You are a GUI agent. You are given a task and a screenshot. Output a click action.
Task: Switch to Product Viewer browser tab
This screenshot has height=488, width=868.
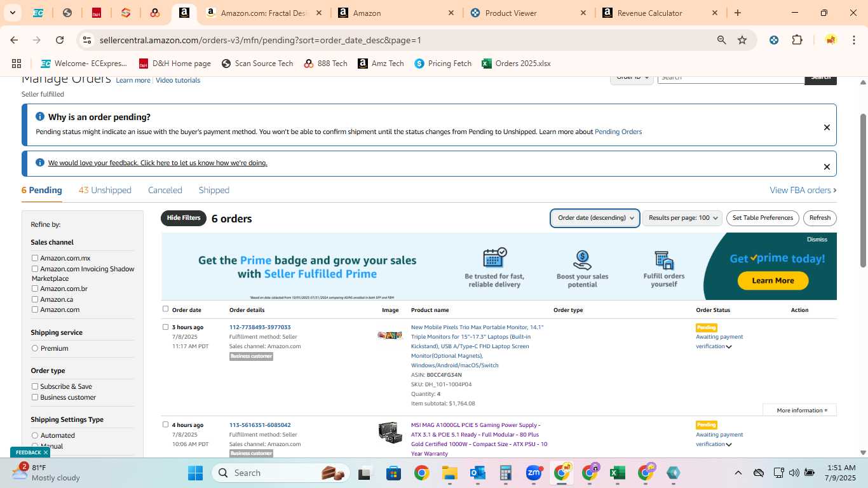point(527,13)
